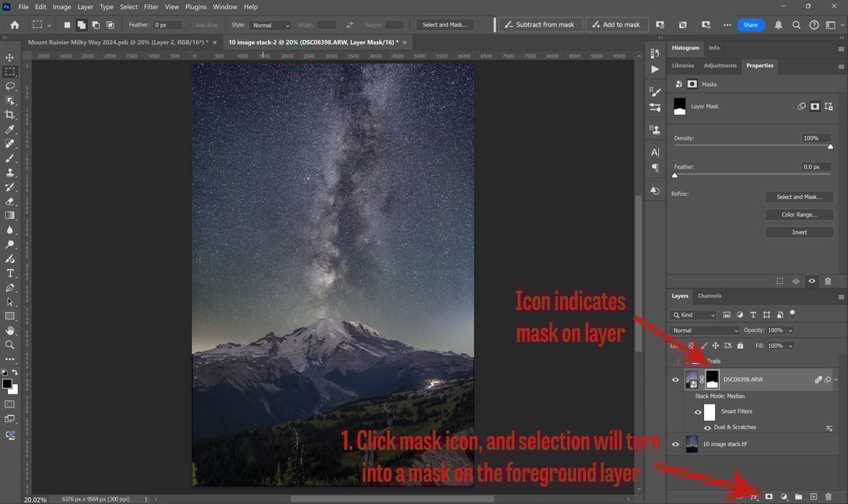The width and height of the screenshot is (848, 504).
Task: Select the Crop tool
Action: pos(10,114)
